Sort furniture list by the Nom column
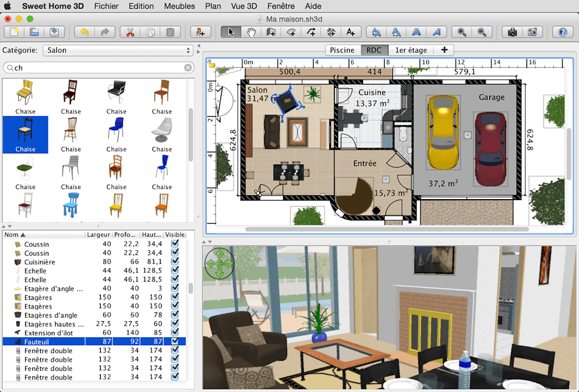The width and height of the screenshot is (579, 392). (x=13, y=234)
